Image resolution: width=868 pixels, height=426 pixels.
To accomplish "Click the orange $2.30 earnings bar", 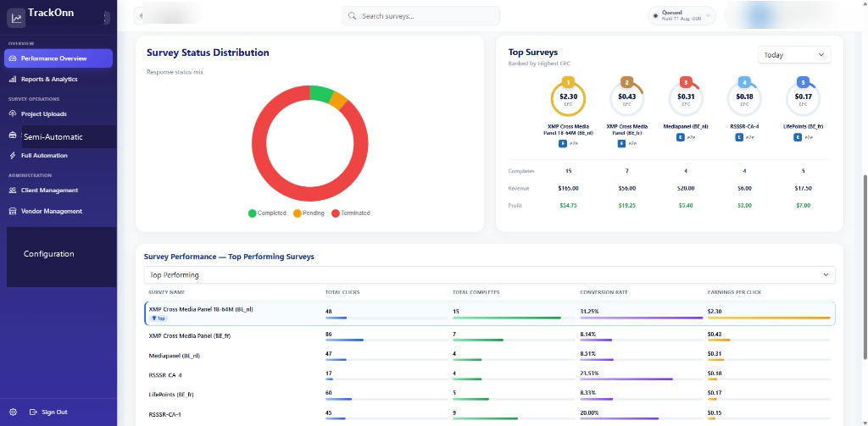I will [x=769, y=318].
